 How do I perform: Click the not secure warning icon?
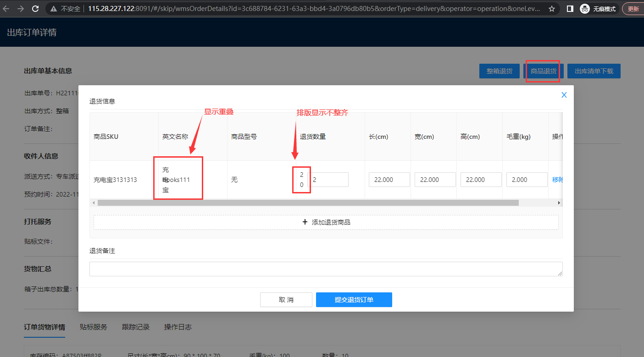[54, 9]
